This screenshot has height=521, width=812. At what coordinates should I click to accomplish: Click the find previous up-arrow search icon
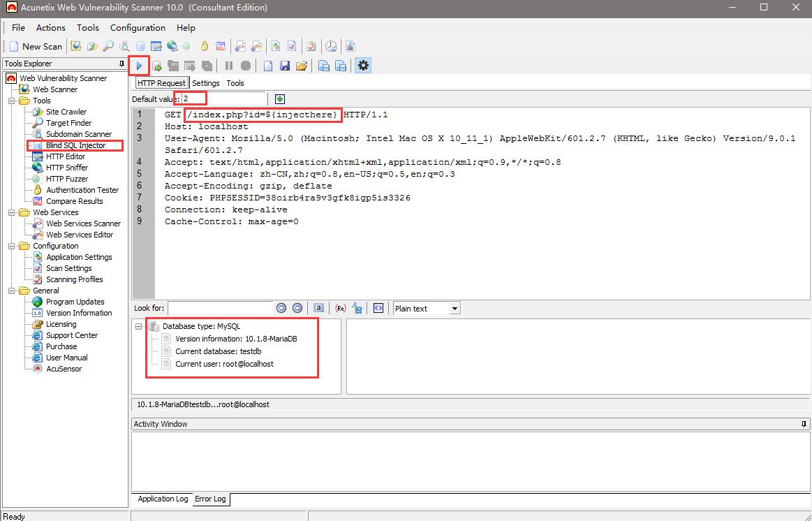[x=297, y=308]
